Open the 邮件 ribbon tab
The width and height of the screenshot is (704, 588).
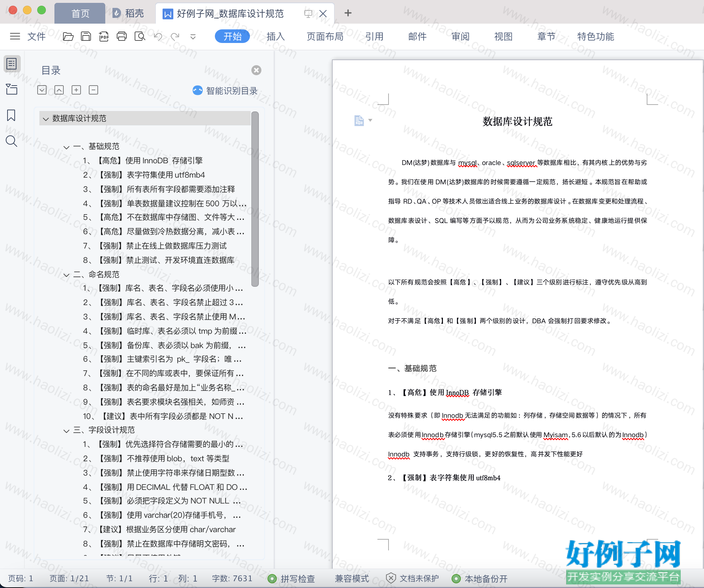click(418, 36)
